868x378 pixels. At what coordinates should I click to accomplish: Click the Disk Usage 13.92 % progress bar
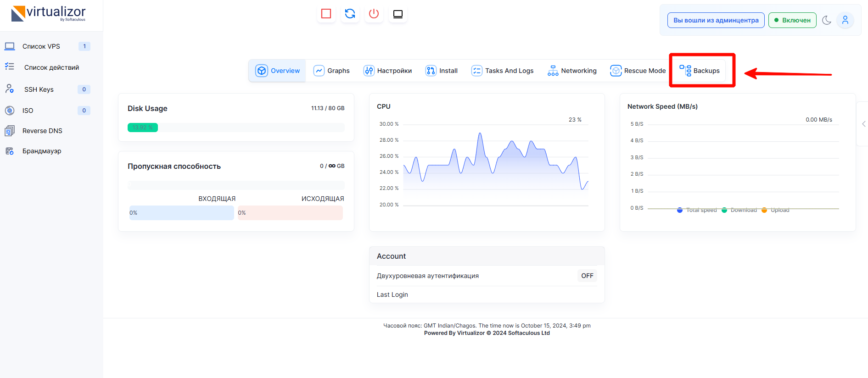143,128
